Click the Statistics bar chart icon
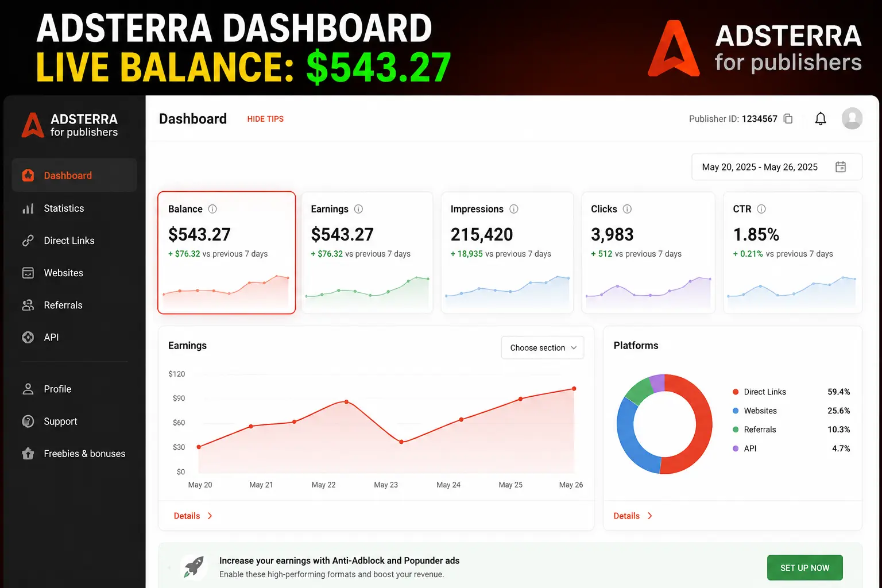This screenshot has height=588, width=882. [28, 208]
